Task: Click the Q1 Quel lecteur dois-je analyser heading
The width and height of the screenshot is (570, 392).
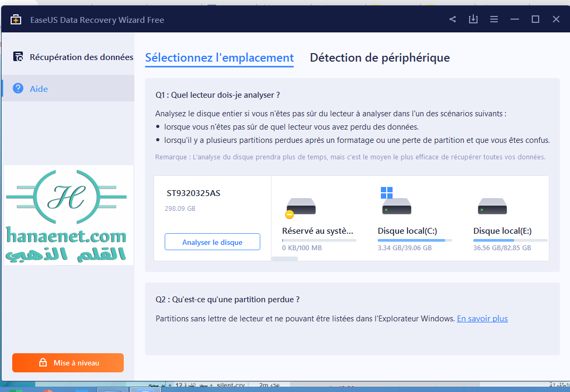Action: [218, 95]
